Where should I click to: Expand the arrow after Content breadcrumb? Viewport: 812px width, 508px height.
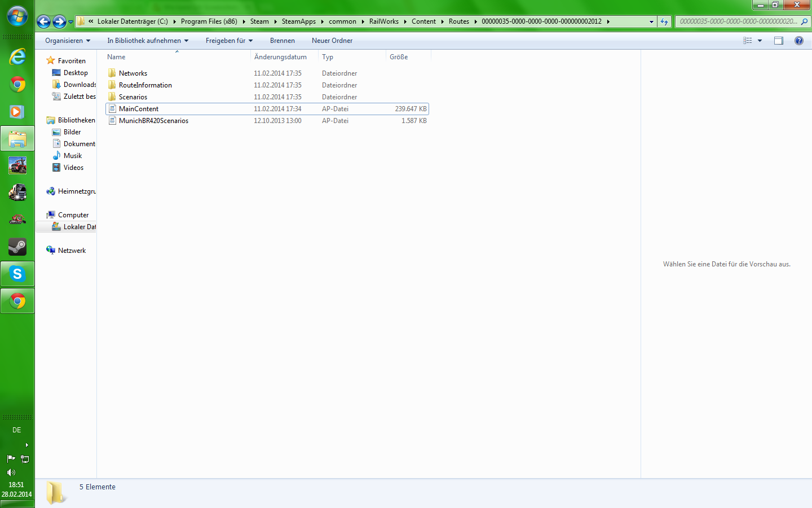[442, 21]
